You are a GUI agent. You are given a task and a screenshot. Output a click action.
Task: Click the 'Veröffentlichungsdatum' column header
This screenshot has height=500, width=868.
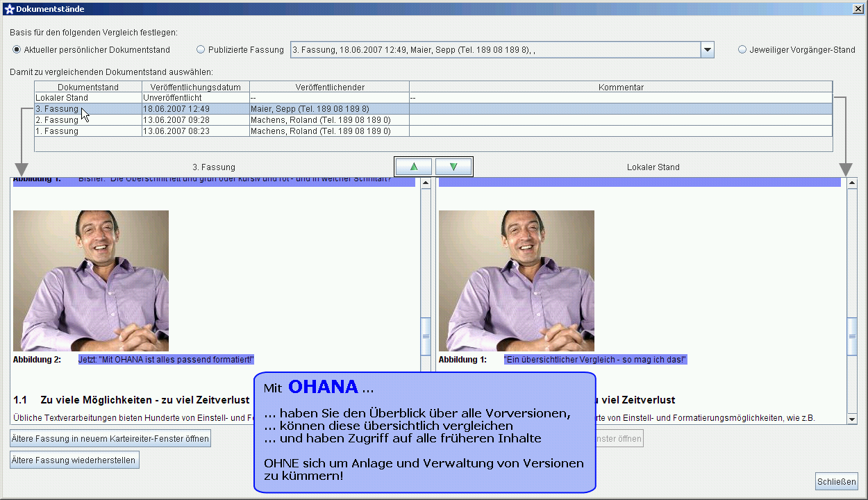tap(196, 87)
